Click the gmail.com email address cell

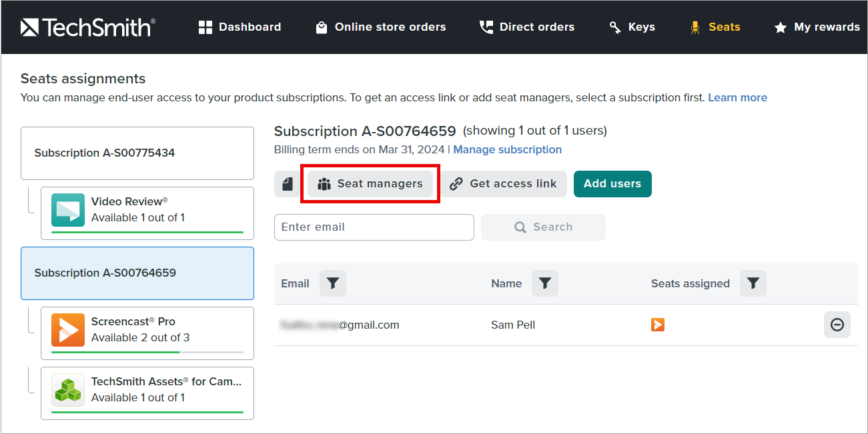(x=340, y=325)
